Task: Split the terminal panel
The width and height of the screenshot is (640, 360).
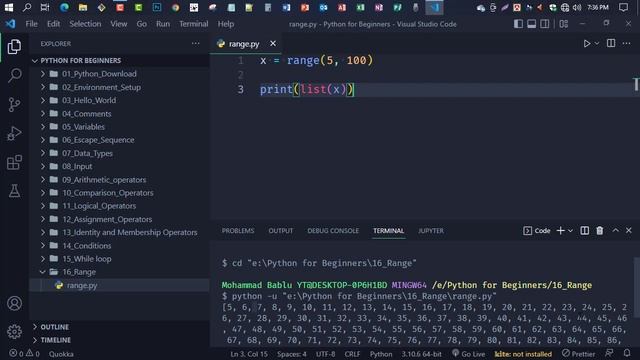Action: (584, 231)
